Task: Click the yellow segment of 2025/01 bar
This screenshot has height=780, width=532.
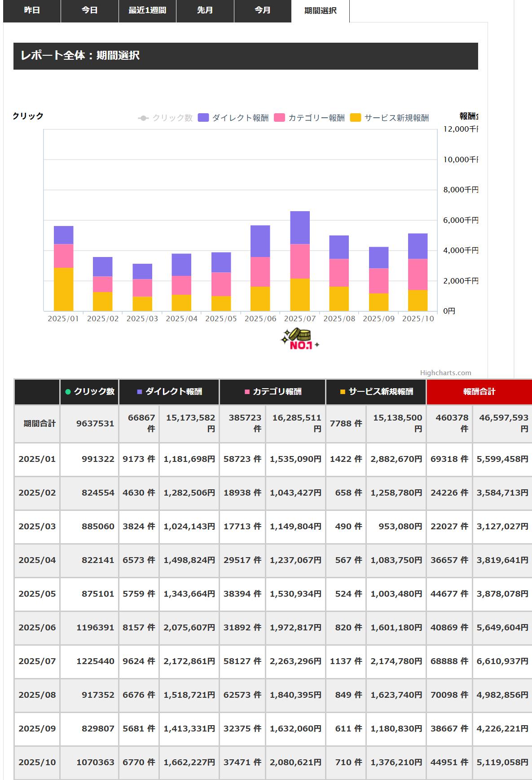Action: [x=63, y=289]
